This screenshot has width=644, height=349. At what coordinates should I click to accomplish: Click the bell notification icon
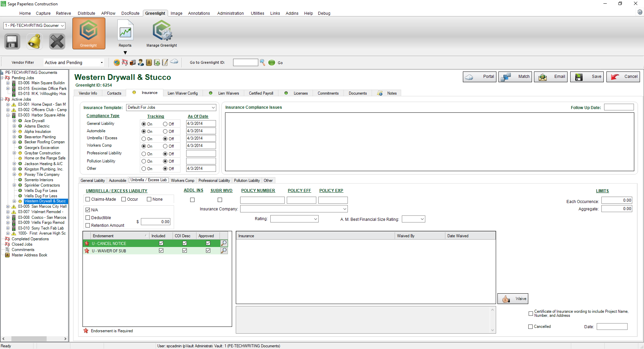tap(35, 42)
